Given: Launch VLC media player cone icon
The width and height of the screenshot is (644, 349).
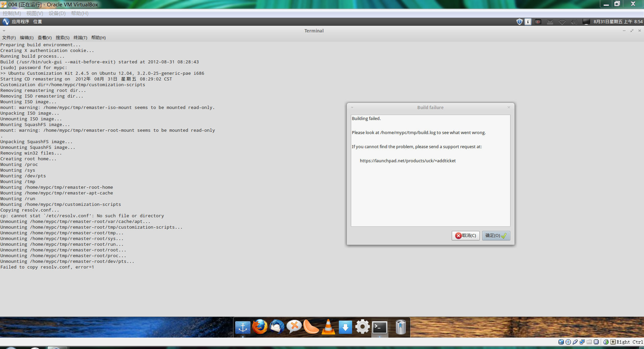Looking at the screenshot, I should click(x=328, y=327).
